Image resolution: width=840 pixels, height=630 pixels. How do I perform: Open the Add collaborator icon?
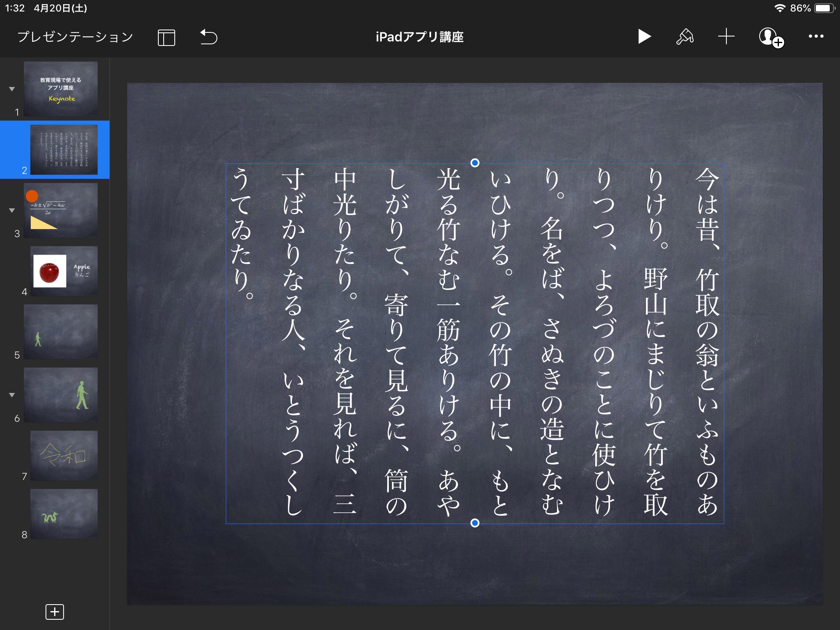pos(769,37)
